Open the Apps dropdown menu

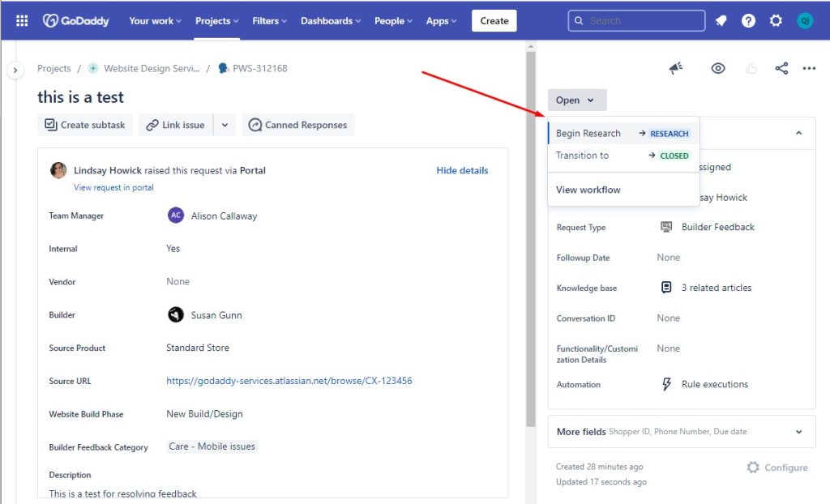441,20
